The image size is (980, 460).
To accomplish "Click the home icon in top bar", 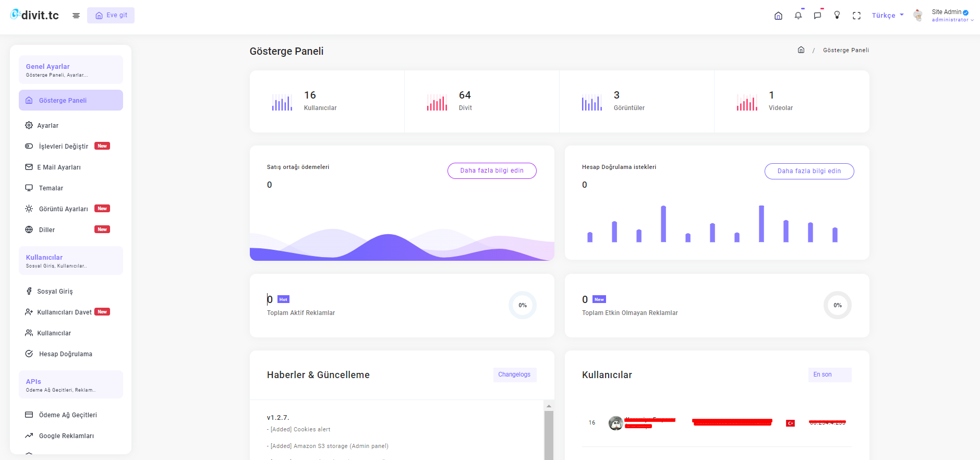I will [x=778, y=16].
